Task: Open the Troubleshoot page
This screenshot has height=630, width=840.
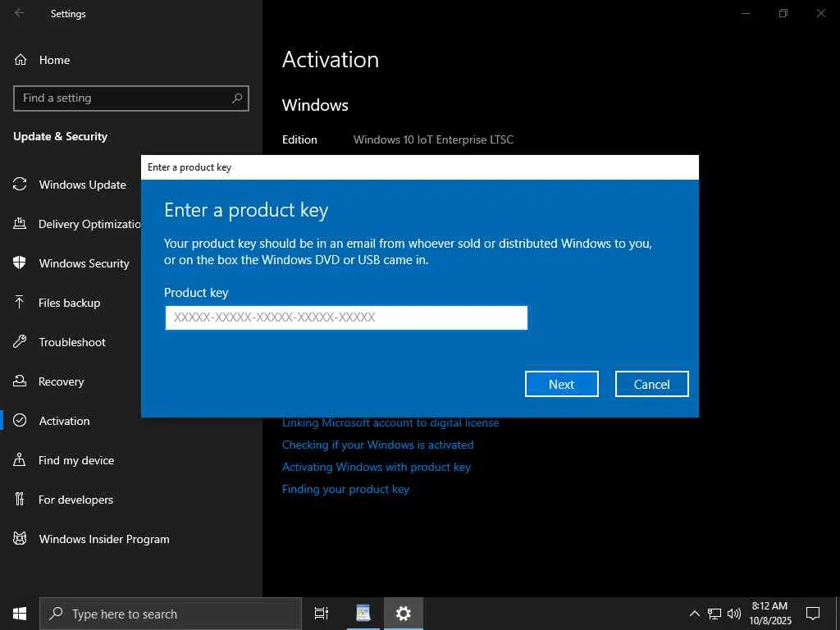Action: [72, 342]
